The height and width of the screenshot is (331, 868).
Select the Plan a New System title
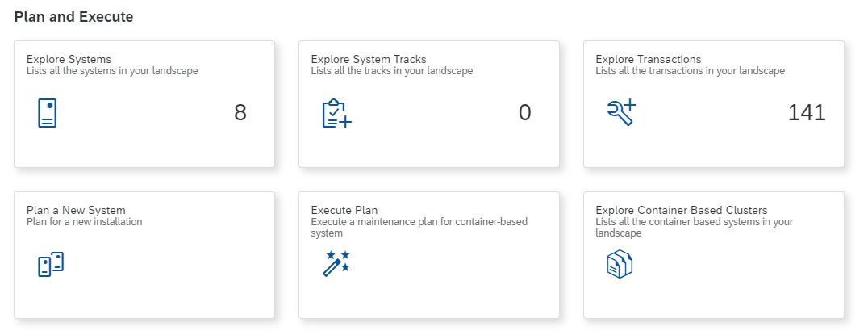(x=76, y=211)
